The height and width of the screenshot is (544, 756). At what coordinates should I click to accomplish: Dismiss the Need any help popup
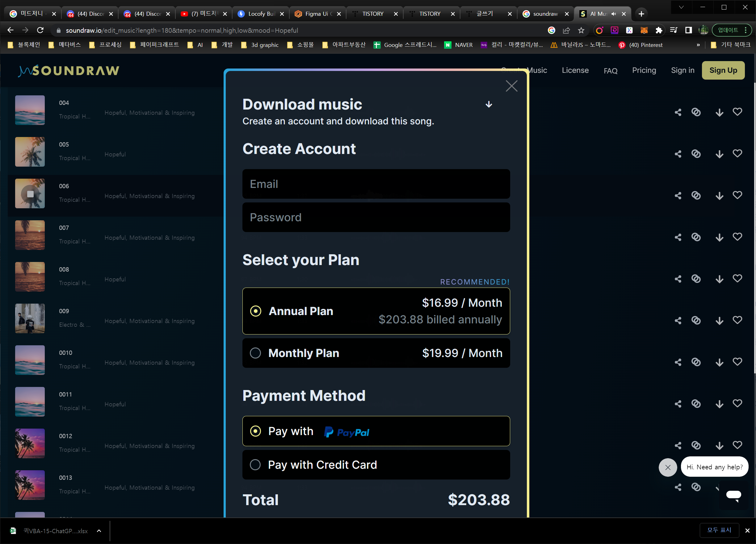coord(668,467)
